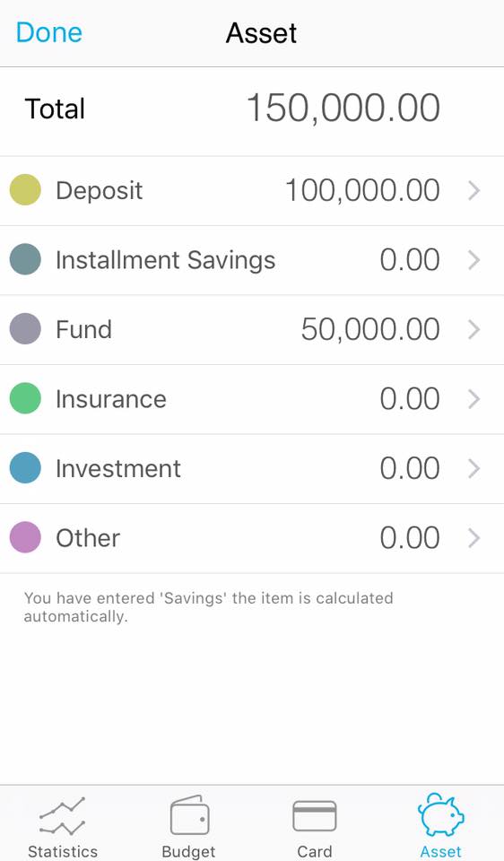
Task: Click the yellow Deposit color dot
Action: coord(25,190)
